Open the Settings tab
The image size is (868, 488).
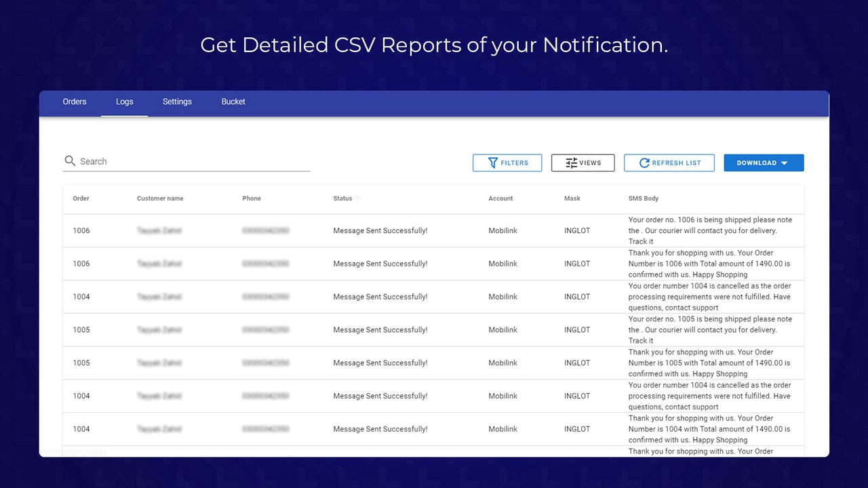(177, 102)
